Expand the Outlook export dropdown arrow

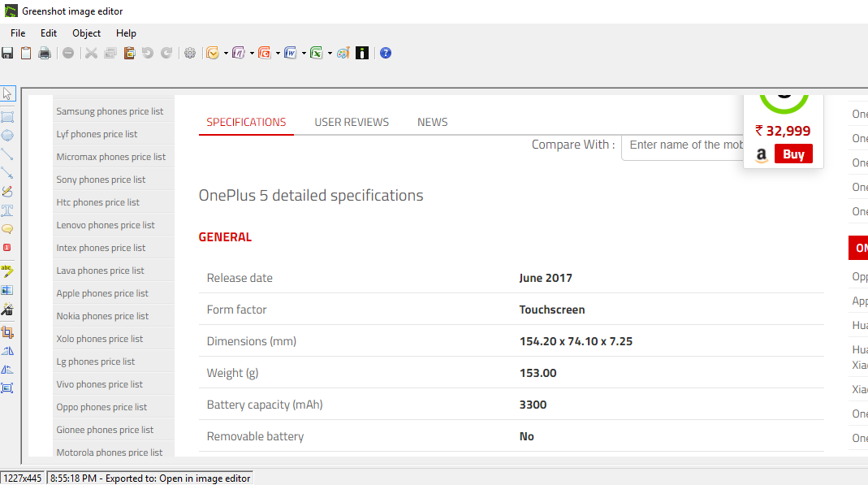[226, 54]
